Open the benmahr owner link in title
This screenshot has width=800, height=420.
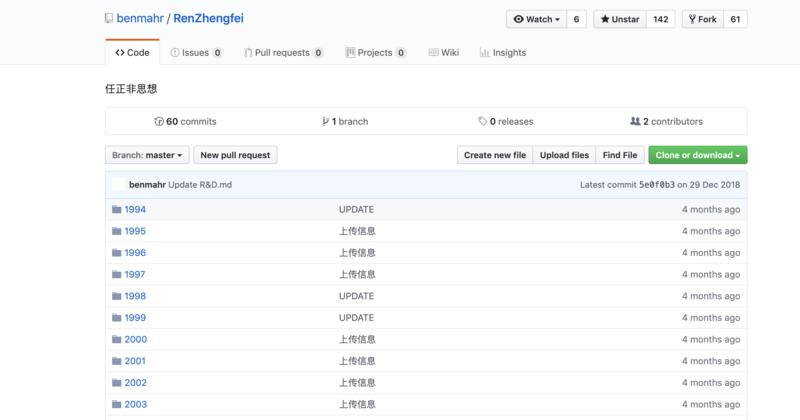pos(140,18)
